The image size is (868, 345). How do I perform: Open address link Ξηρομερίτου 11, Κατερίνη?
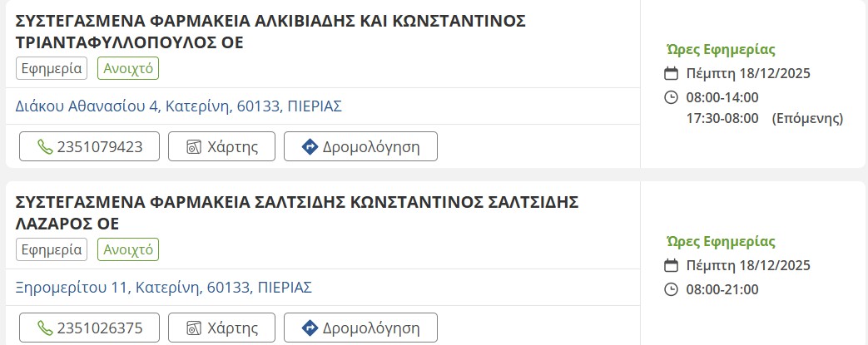tap(164, 288)
